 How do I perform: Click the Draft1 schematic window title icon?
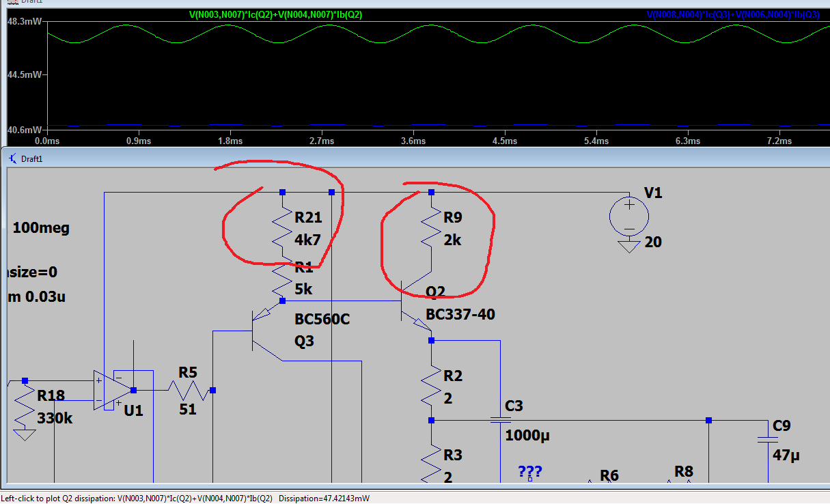tap(12, 158)
